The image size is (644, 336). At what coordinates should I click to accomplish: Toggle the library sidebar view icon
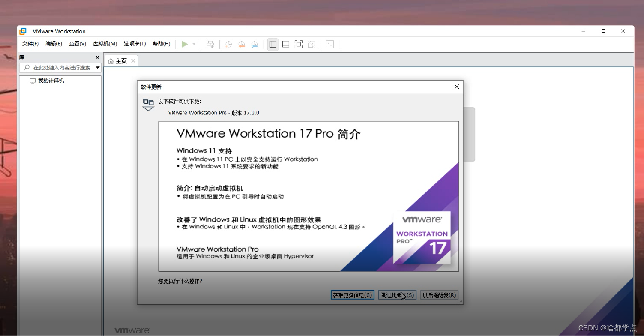tap(273, 44)
